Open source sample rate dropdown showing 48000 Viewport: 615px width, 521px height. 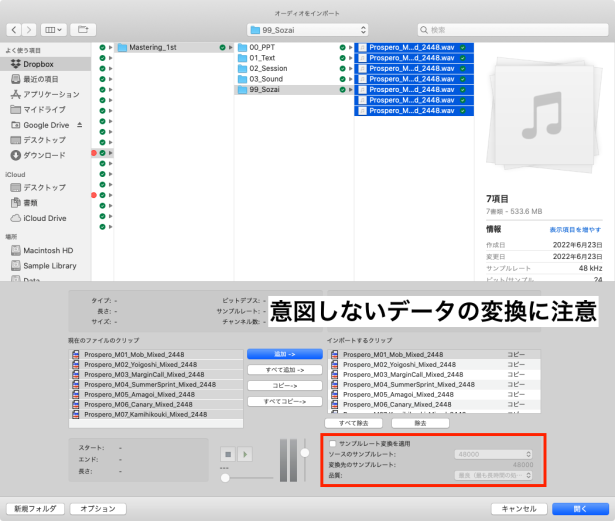[494, 454]
